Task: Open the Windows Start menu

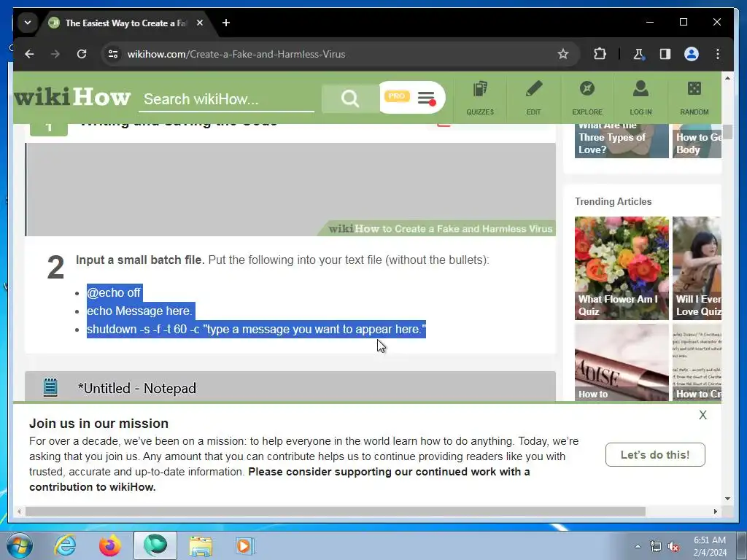Action: (x=19, y=545)
